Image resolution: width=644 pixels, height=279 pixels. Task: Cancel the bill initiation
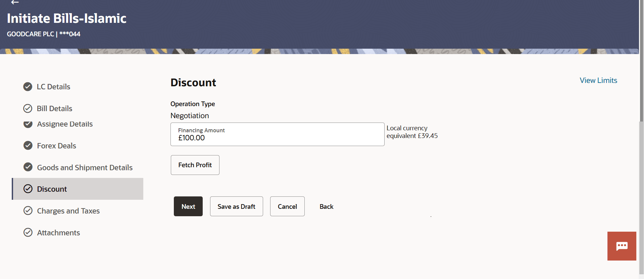(287, 206)
